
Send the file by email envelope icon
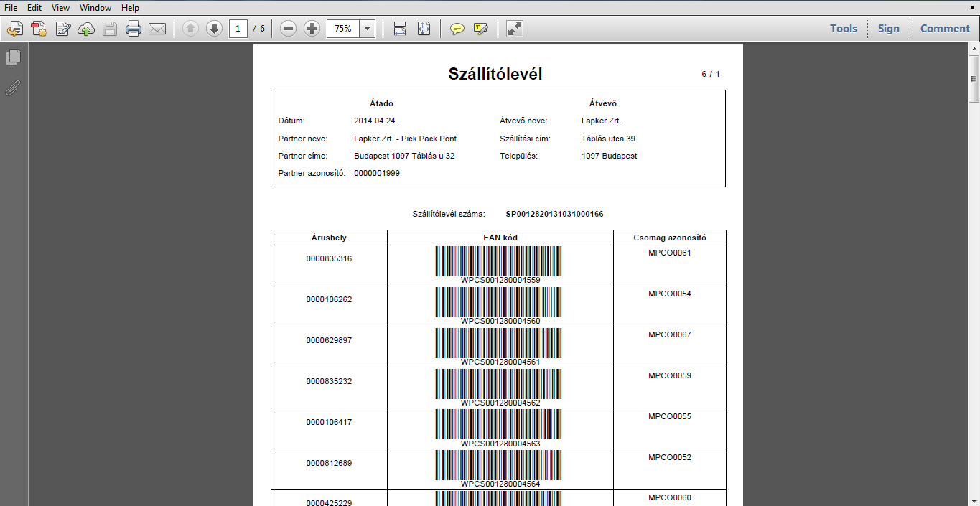(x=157, y=29)
